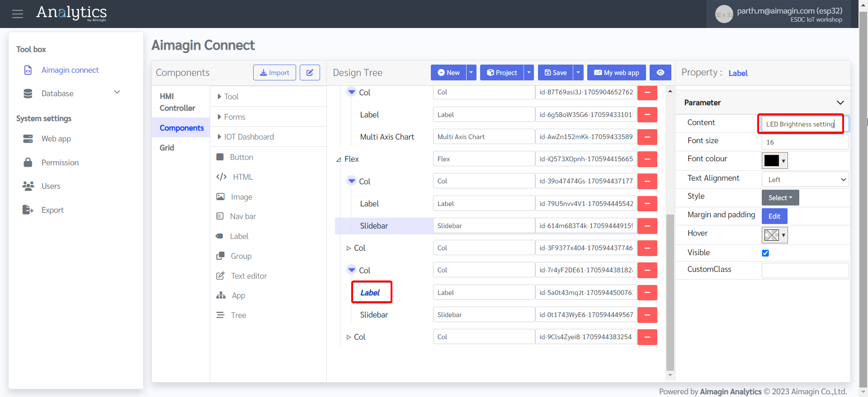
Task: Click the preview eye button
Action: (x=660, y=73)
